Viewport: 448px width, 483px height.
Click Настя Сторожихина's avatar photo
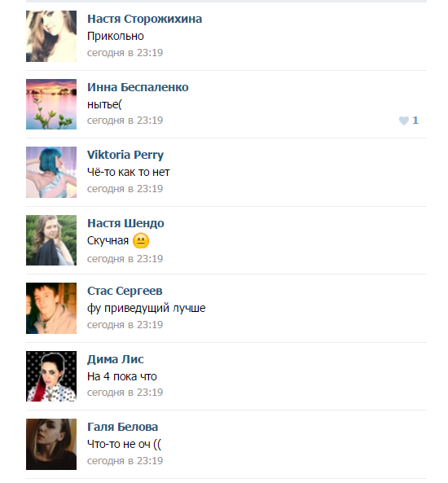51,36
